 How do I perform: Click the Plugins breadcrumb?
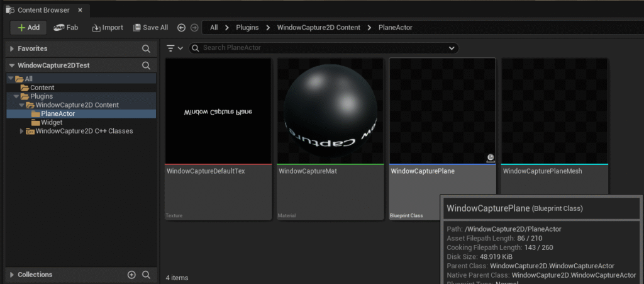(247, 28)
